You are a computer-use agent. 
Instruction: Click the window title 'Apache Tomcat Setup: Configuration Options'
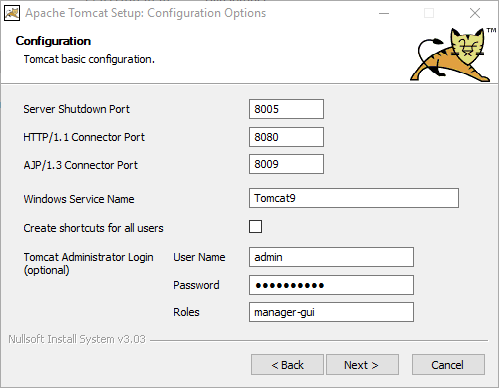coord(146,13)
